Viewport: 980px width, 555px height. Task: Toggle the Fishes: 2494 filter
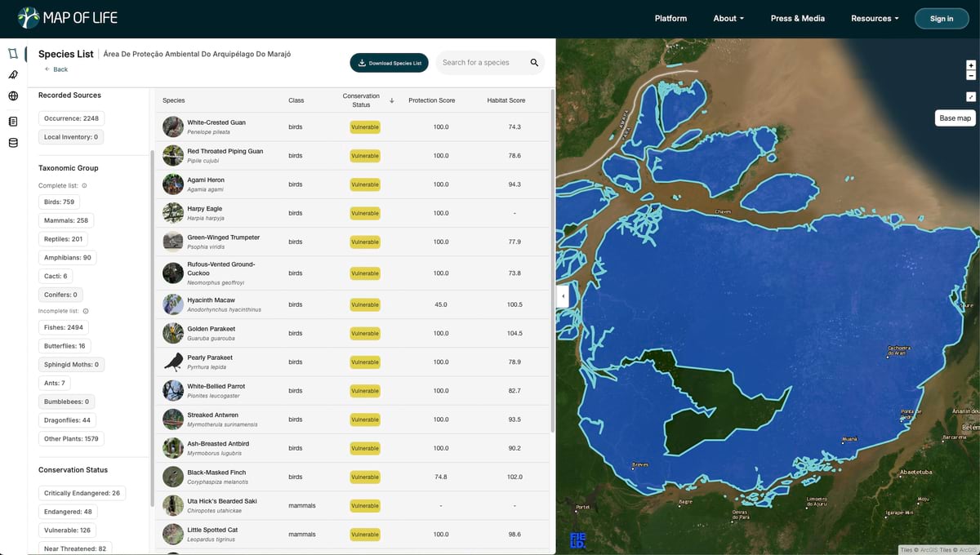pos(64,327)
